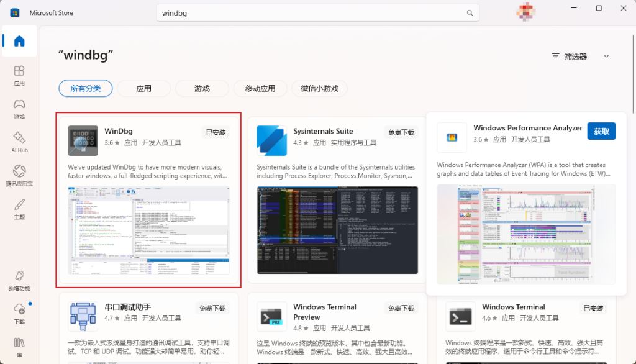Image resolution: width=636 pixels, height=364 pixels.
Task: Click 免费下载 on Sysinternals Suite
Action: tap(401, 132)
